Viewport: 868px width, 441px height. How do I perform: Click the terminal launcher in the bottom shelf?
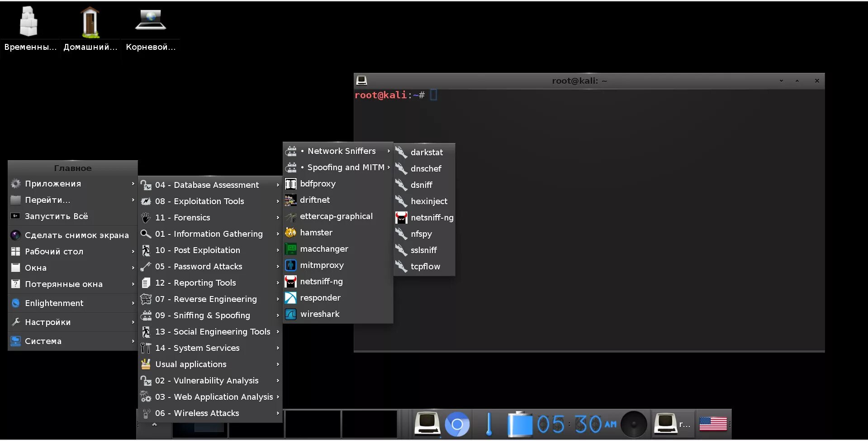(427, 424)
